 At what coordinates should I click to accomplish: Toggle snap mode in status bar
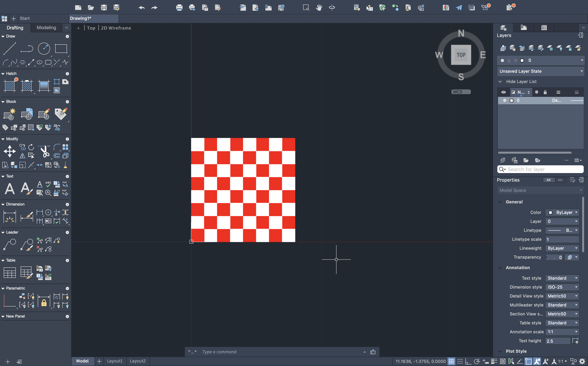click(x=460, y=361)
